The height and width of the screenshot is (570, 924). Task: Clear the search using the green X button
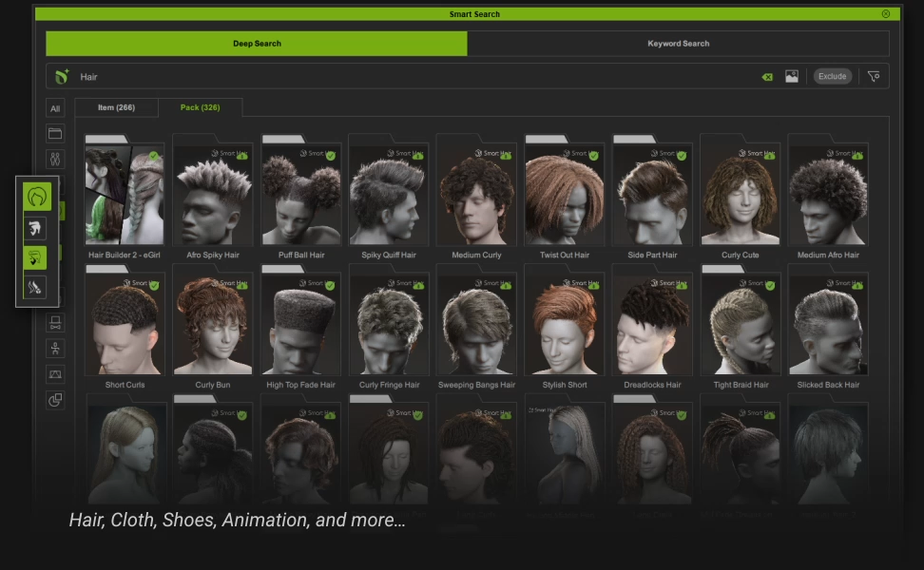click(768, 76)
